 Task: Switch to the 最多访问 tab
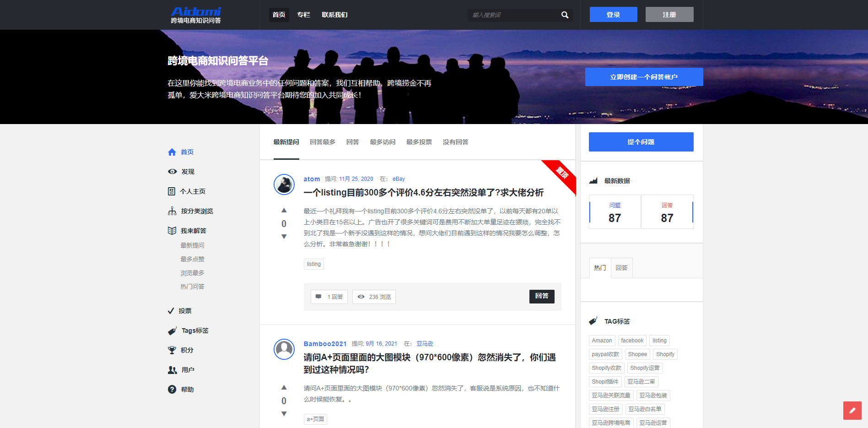coord(383,142)
